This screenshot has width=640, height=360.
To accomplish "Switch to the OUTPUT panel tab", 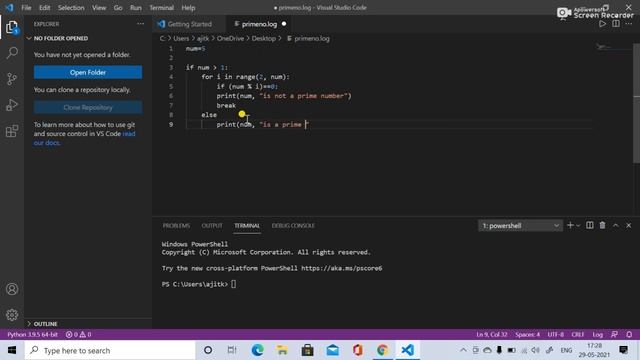I will (x=212, y=225).
